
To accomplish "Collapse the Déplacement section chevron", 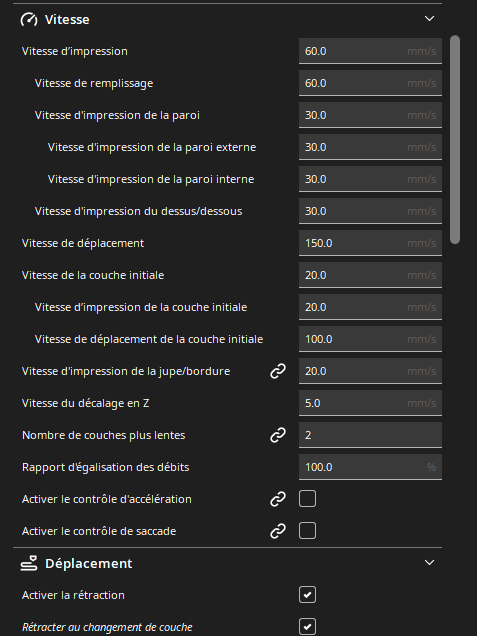I will (x=429, y=563).
